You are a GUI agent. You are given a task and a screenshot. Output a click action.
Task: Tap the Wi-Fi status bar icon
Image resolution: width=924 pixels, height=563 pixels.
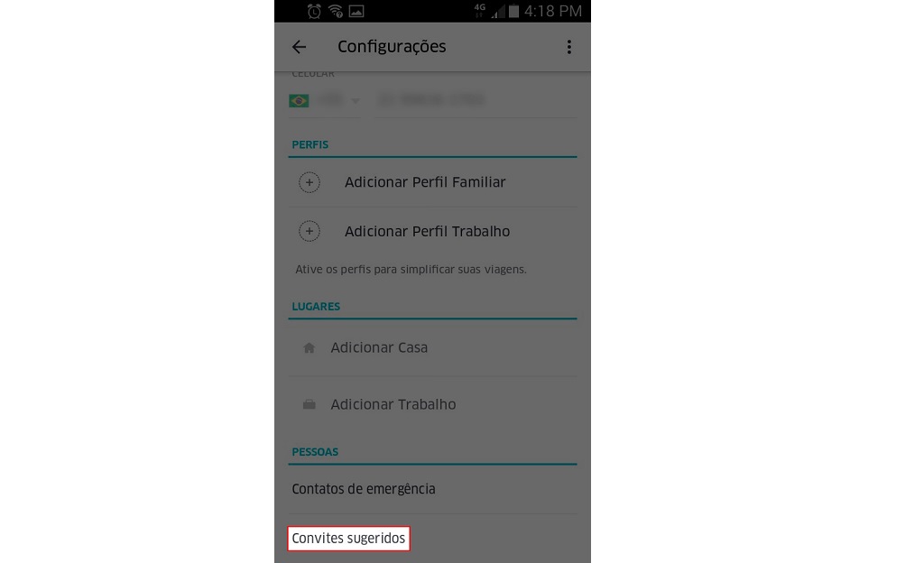click(x=336, y=11)
